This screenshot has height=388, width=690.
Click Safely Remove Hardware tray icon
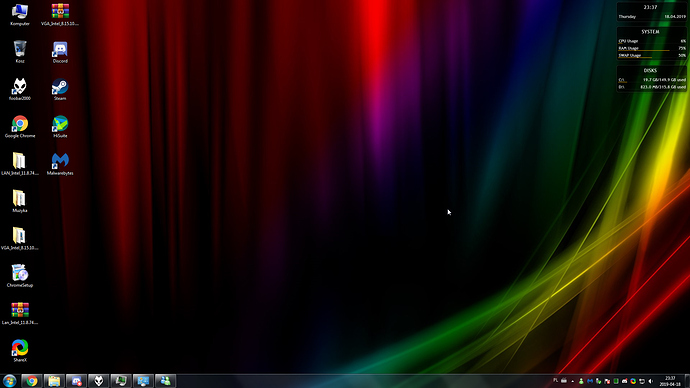[598, 381]
